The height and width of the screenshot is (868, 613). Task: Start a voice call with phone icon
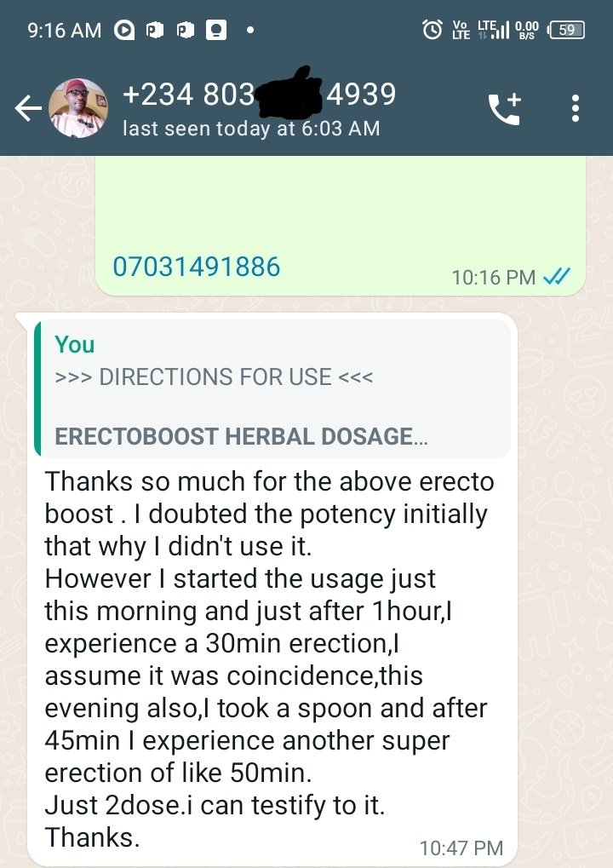[x=505, y=108]
